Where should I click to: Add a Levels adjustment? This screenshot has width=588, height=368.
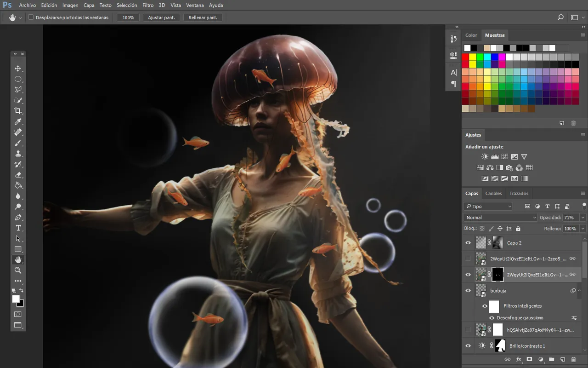(x=495, y=157)
